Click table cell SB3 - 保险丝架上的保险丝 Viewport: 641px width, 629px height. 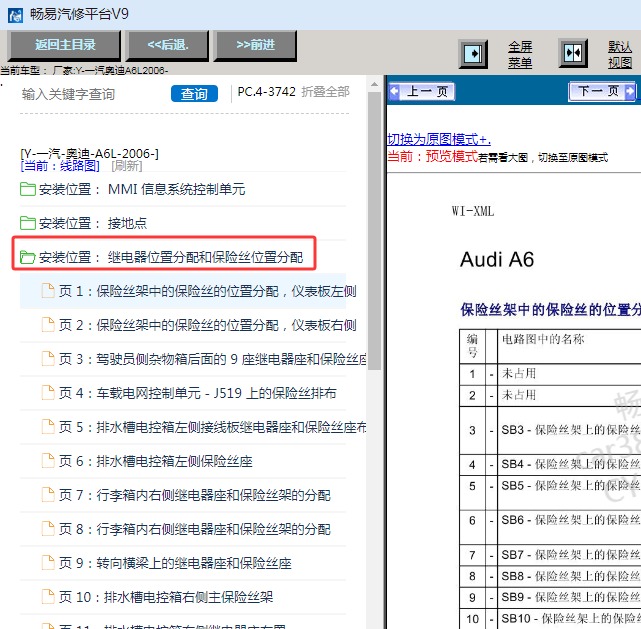(x=570, y=430)
